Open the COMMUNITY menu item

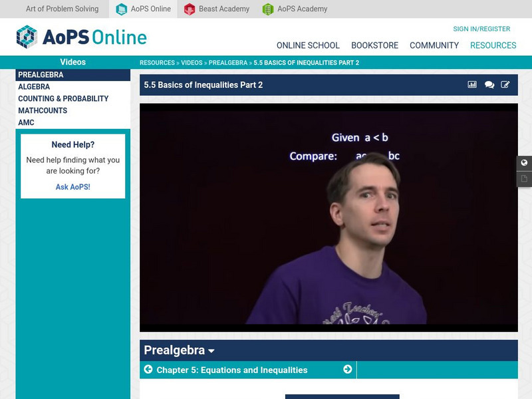pyautogui.click(x=435, y=45)
